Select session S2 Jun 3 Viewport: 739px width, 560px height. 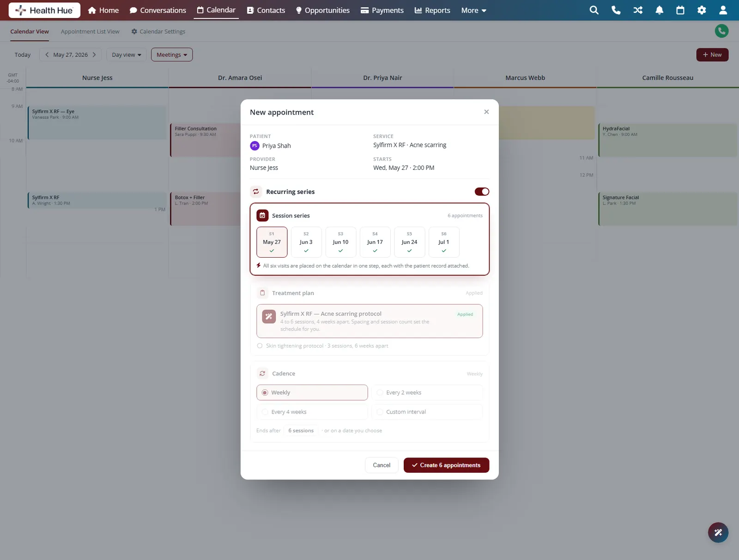pyautogui.click(x=306, y=242)
